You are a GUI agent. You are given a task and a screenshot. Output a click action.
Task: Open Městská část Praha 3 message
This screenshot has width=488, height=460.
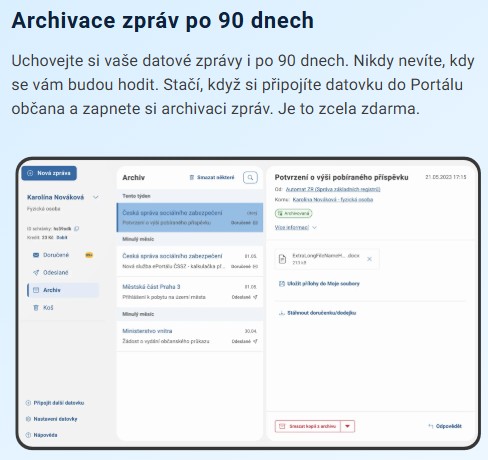(x=190, y=292)
